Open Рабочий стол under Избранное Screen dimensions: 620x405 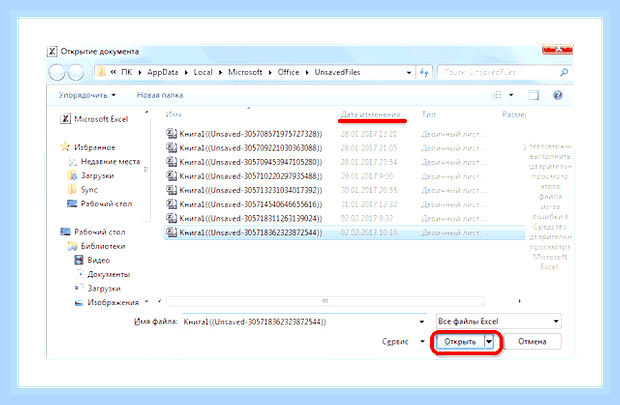[100, 204]
